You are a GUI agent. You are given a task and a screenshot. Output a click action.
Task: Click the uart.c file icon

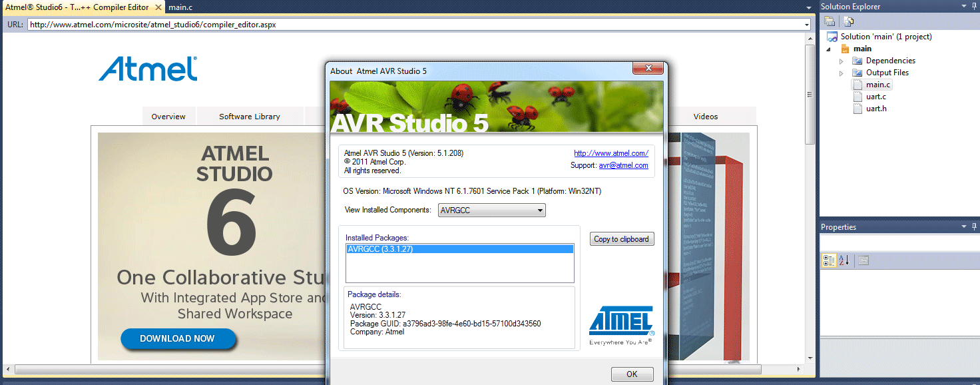(858, 97)
